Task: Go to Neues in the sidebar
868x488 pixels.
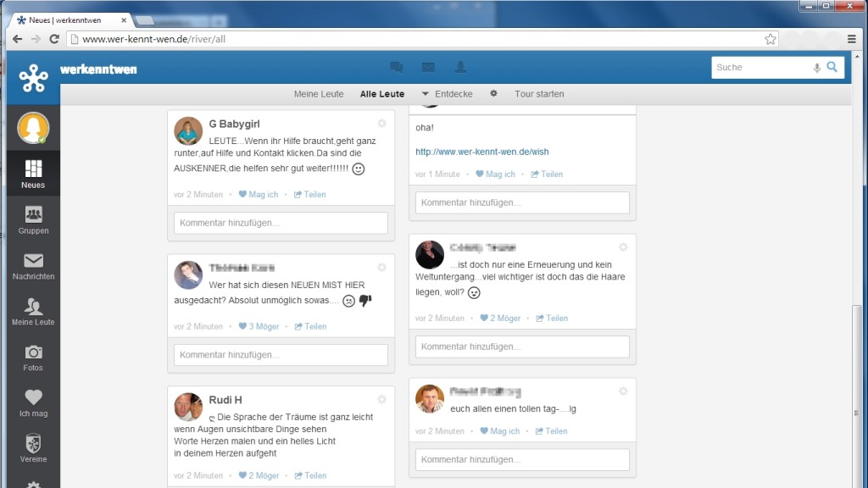Action: click(33, 174)
